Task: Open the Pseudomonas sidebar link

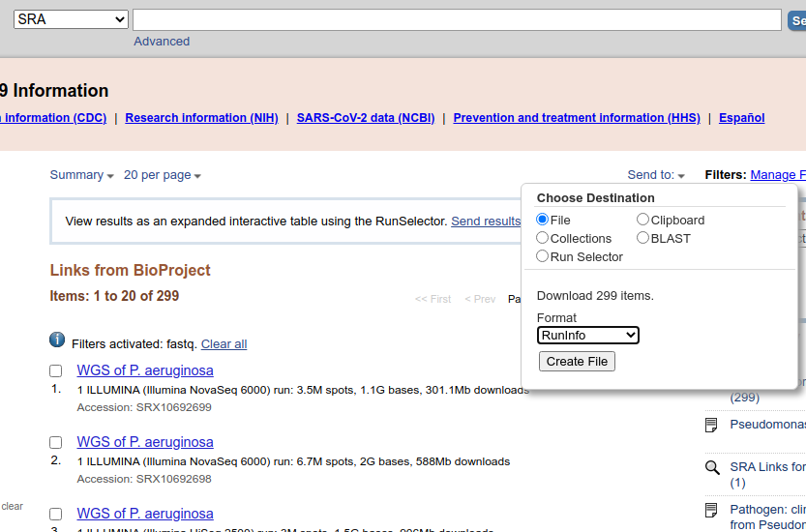Action: [767, 425]
